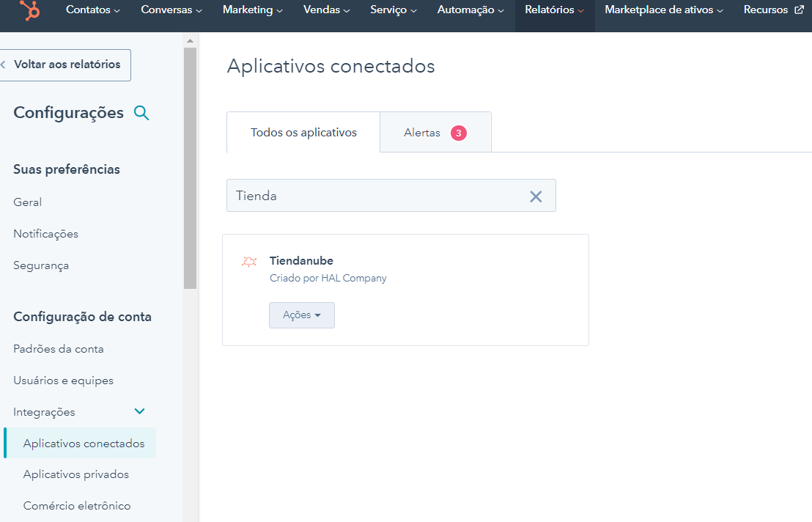Collapse the Integrações section chevron

[x=139, y=411]
